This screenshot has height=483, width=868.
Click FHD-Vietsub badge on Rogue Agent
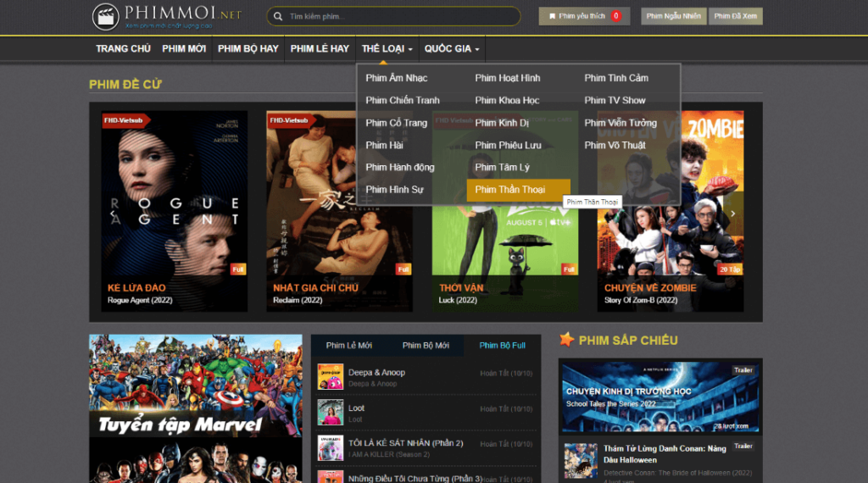pyautogui.click(x=125, y=120)
